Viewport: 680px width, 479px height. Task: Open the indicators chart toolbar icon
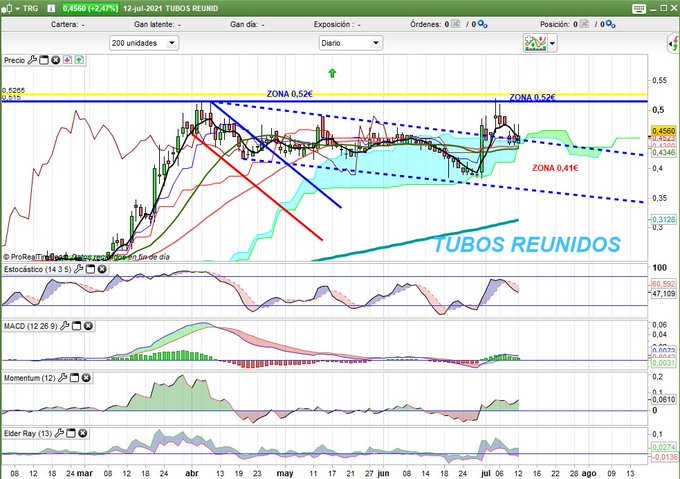coord(535,43)
